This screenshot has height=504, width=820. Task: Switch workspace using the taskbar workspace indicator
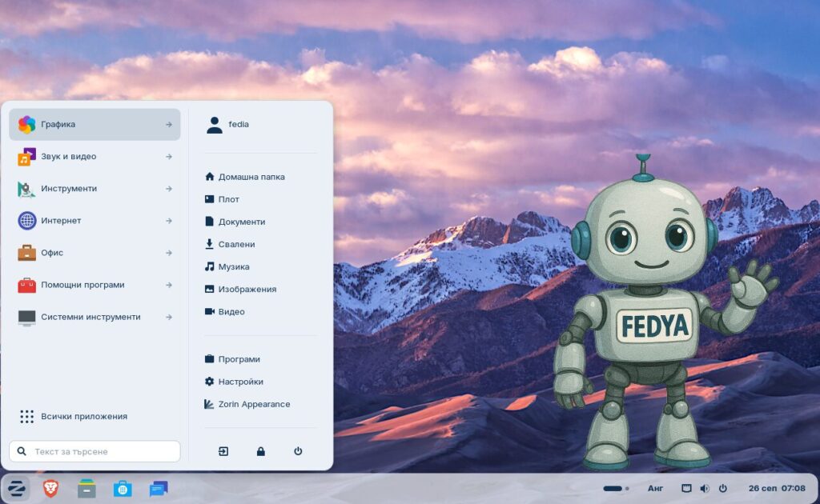pyautogui.click(x=615, y=488)
